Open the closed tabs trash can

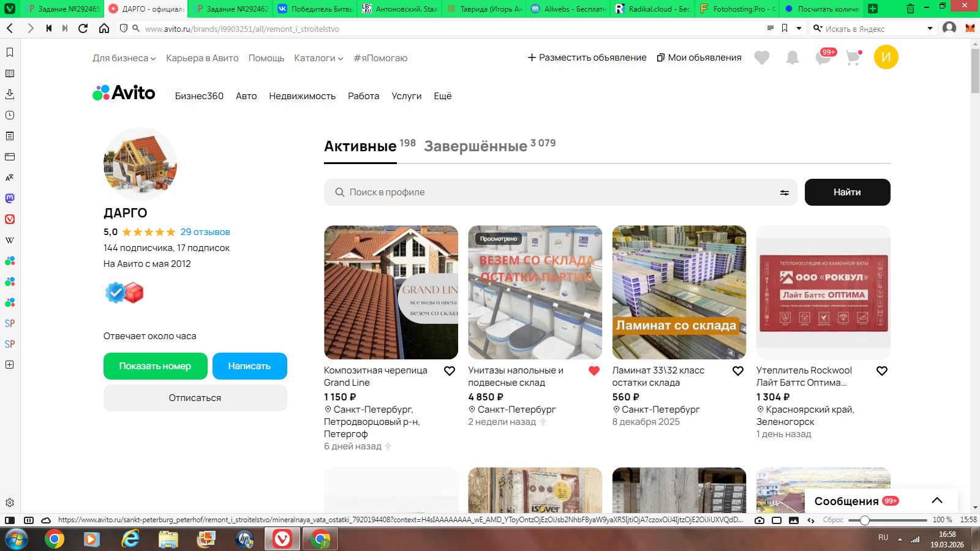(x=910, y=9)
